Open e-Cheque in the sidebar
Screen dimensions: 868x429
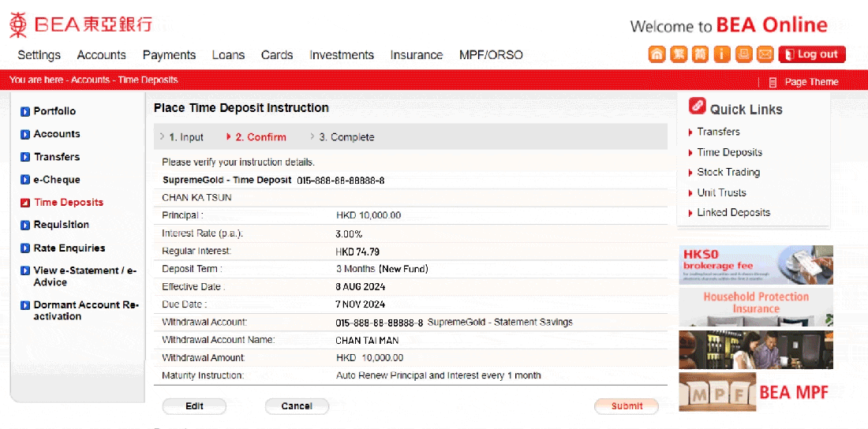click(x=51, y=180)
